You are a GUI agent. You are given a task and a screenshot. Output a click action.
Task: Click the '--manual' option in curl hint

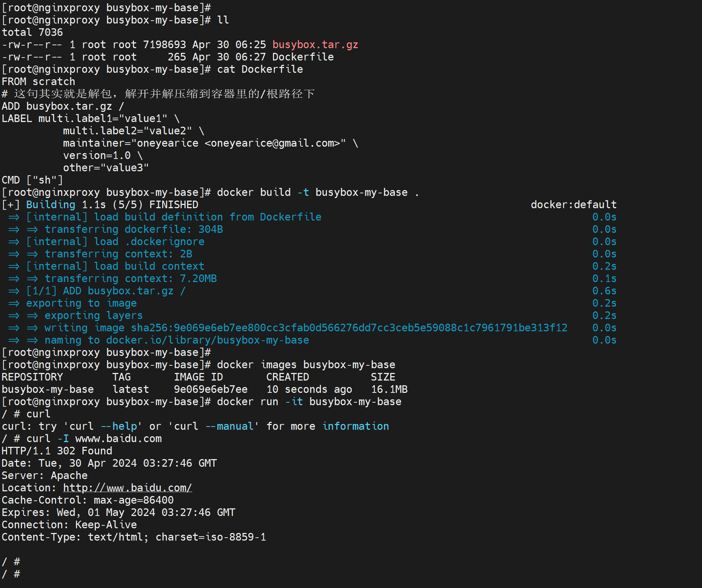click(x=229, y=426)
